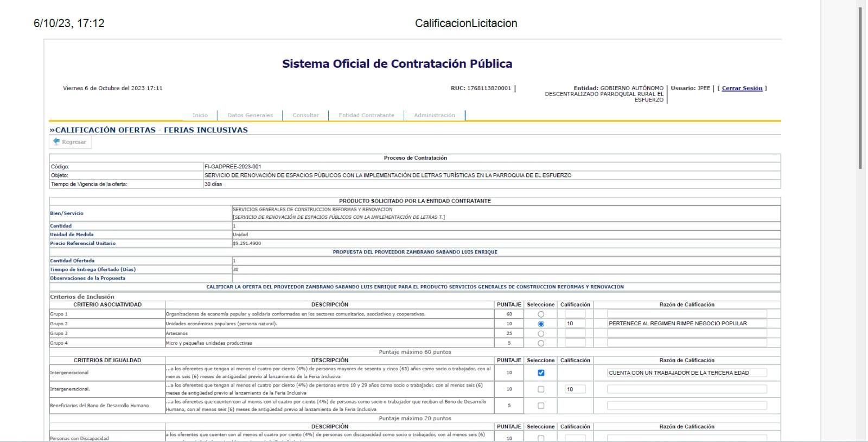
Task: Open the Inicio menu
Action: (200, 115)
